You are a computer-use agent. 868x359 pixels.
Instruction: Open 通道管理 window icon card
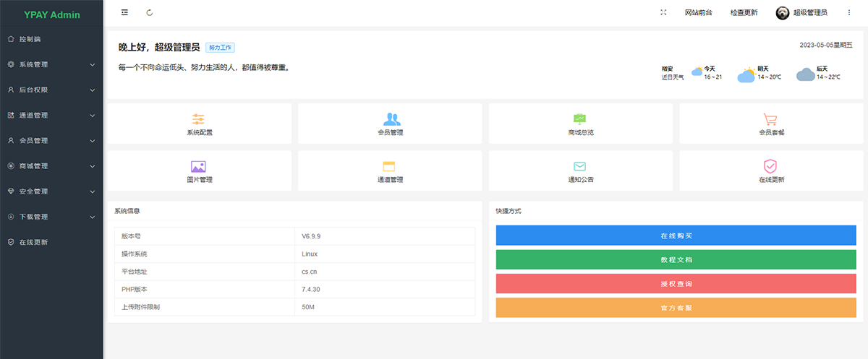pos(390,166)
